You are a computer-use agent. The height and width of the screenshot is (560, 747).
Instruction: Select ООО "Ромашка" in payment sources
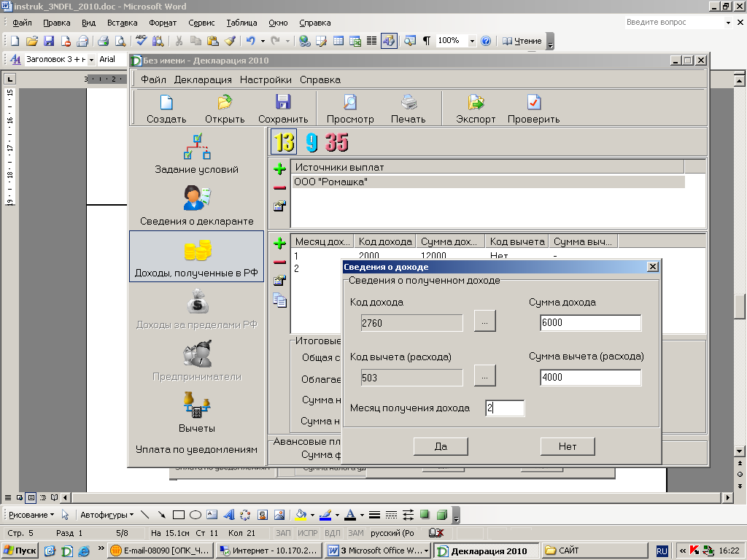coord(488,182)
